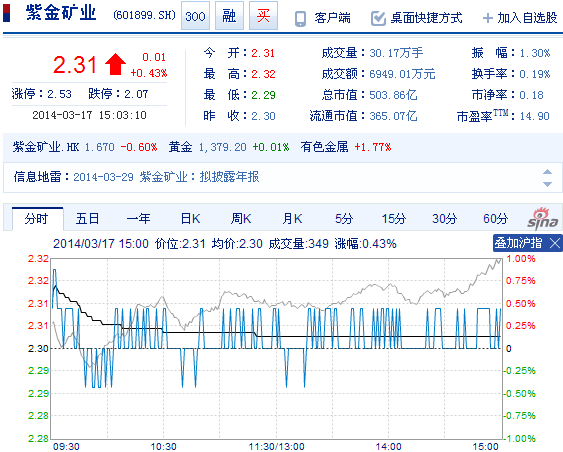The image size is (563, 452).
Task: Switch to the 15分 chart tab
Action: 394,219
